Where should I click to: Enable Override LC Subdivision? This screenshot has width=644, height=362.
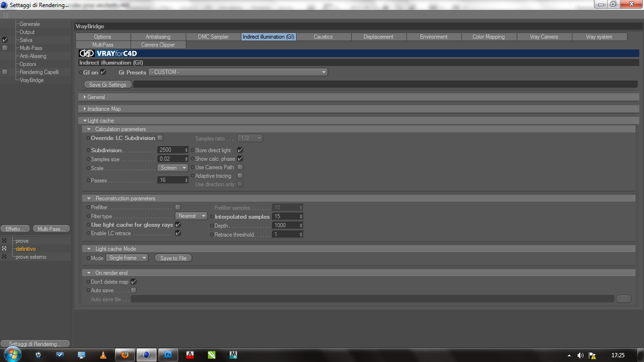click(160, 138)
